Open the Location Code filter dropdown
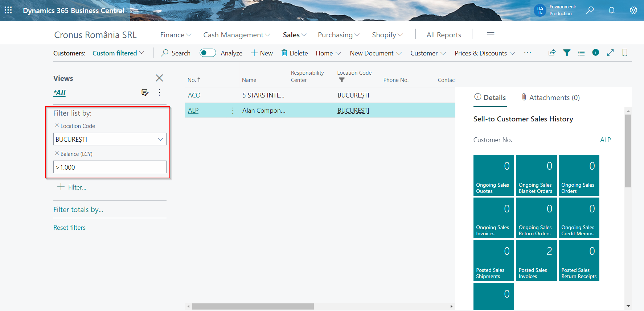 click(160, 139)
